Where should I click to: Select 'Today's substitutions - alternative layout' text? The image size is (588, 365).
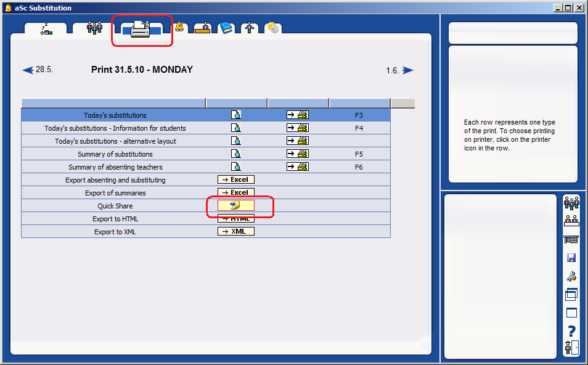click(115, 141)
